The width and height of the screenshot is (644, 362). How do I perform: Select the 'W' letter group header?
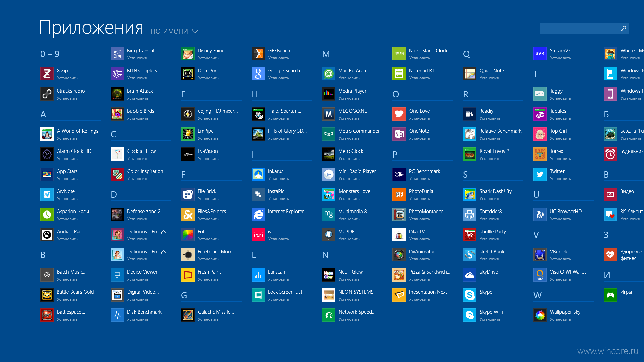[538, 295]
